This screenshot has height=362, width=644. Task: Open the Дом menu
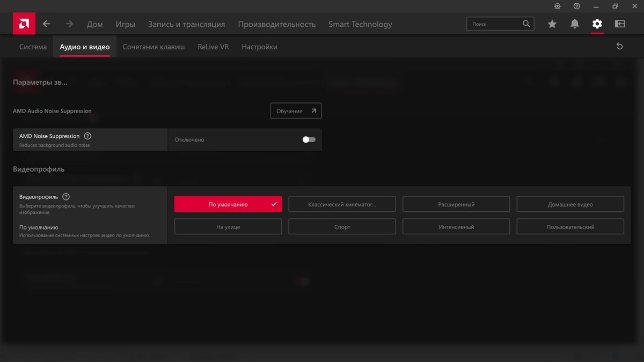tap(95, 24)
